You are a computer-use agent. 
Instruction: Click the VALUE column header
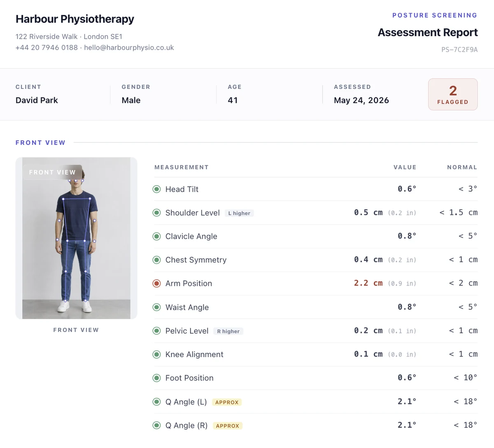click(405, 167)
